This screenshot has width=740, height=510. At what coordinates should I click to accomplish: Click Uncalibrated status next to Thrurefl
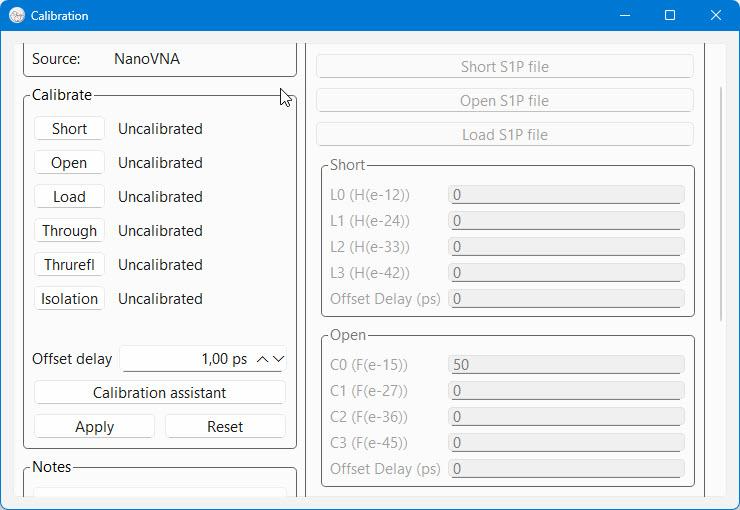point(160,265)
